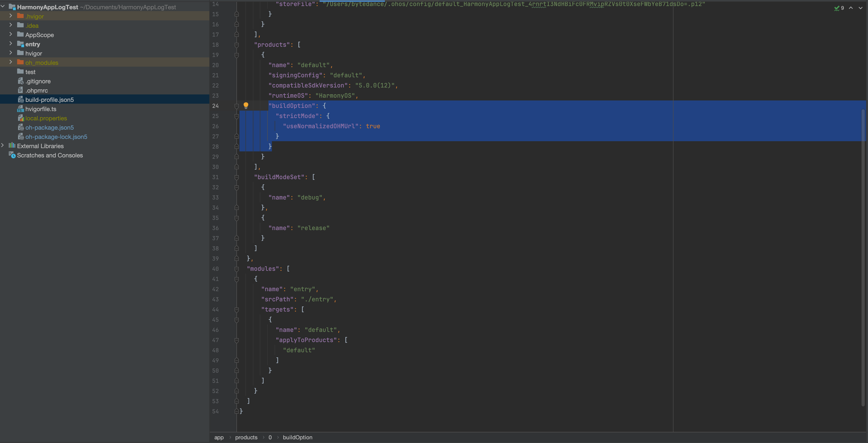Viewport: 868px width, 443px height.
Task: Jump to next highlighted problem arrow
Action: (861, 8)
